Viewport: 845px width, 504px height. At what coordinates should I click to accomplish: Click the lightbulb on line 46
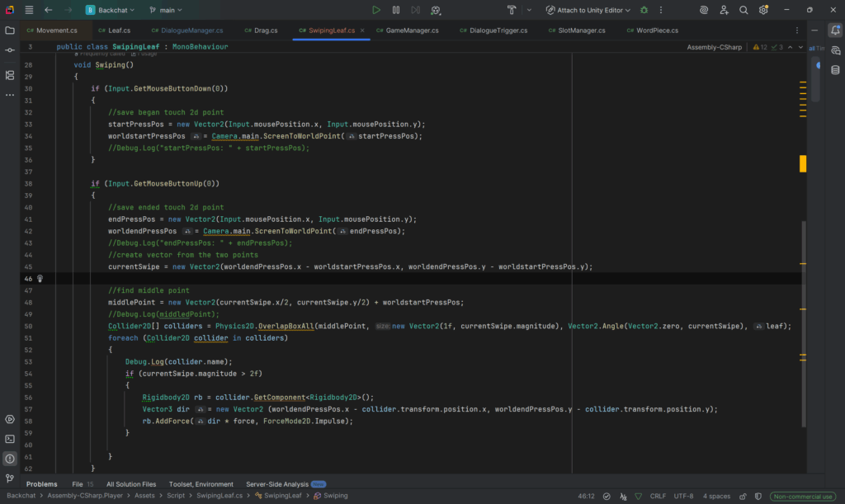40,278
